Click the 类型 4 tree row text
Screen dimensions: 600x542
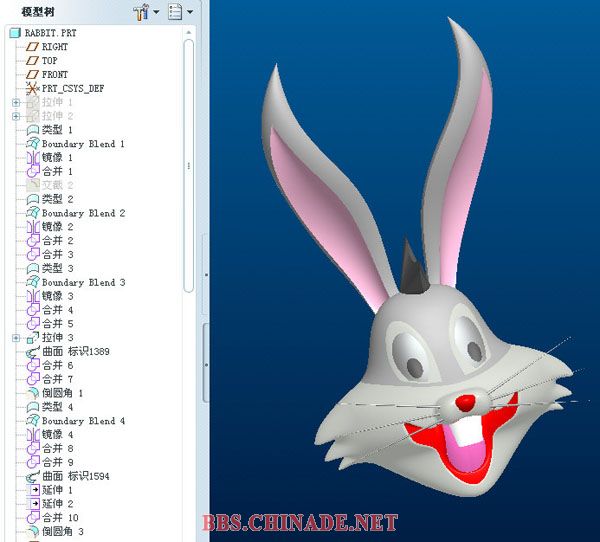pyautogui.click(x=57, y=407)
